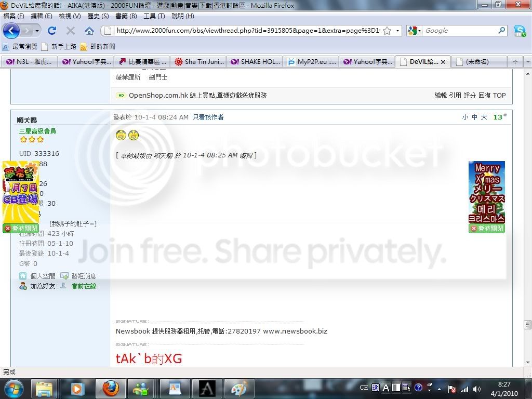Click the Firefox reload button
532x399 pixels.
click(52, 31)
